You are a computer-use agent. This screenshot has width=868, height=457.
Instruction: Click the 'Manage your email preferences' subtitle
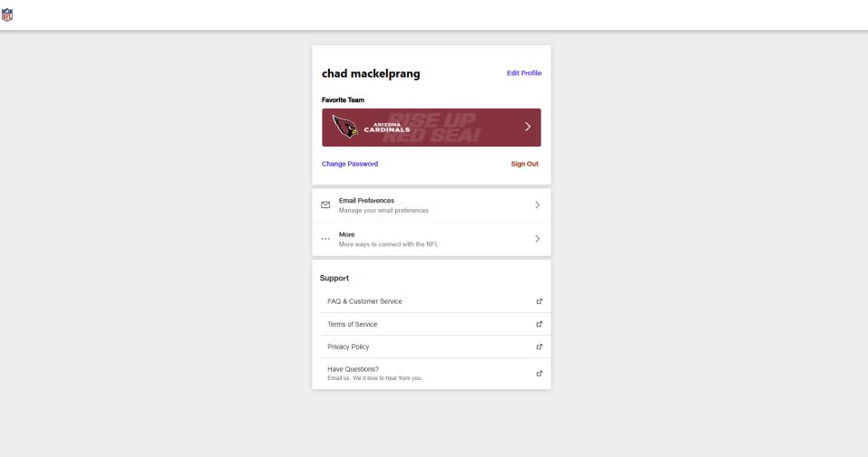[x=383, y=211]
